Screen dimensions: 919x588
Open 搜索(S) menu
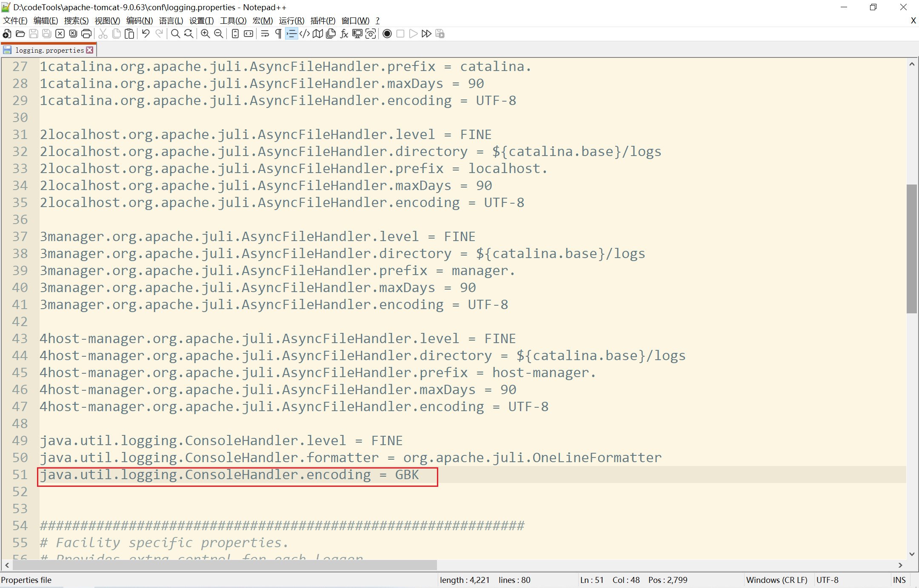click(76, 21)
